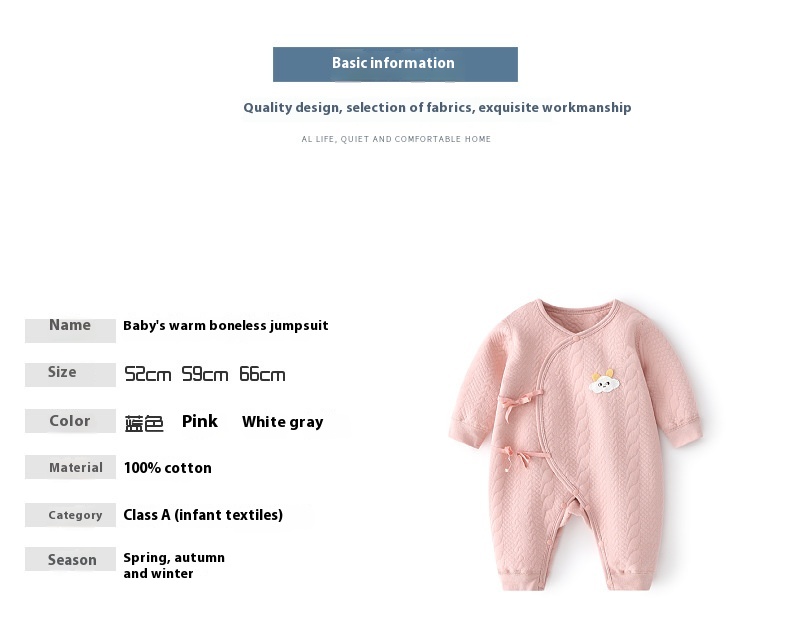Select the White gray color option

[282, 422]
